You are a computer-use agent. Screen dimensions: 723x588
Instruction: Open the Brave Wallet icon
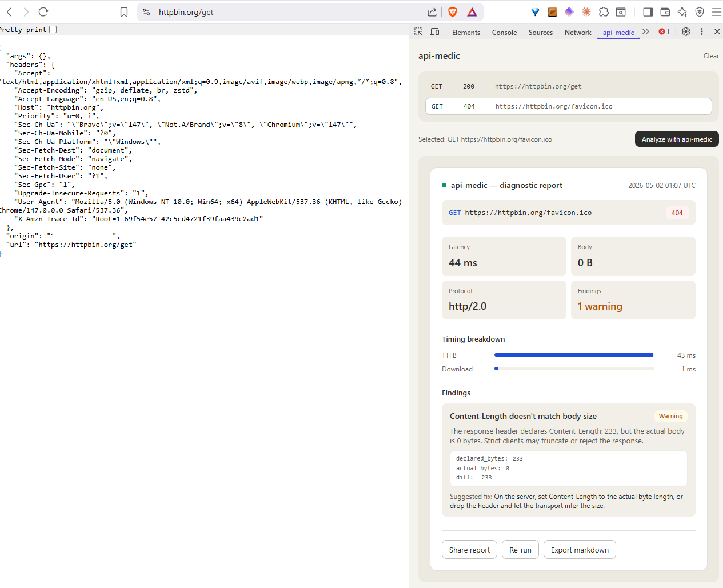click(x=665, y=12)
